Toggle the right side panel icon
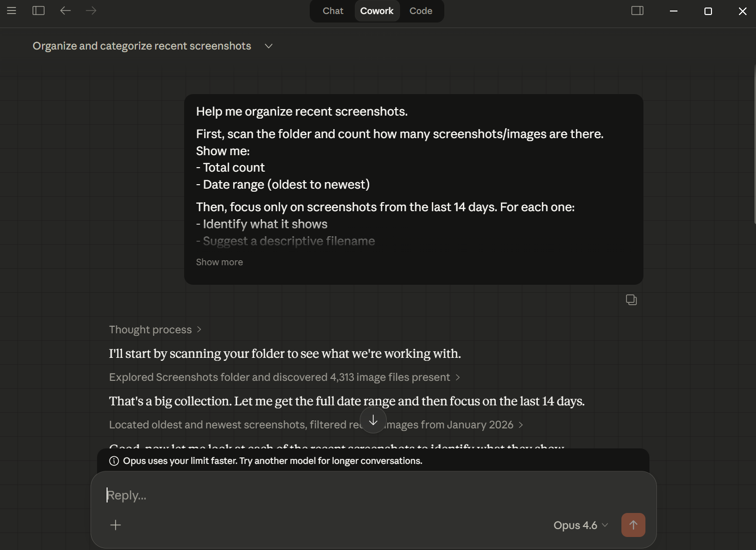The width and height of the screenshot is (756, 550). (637, 11)
